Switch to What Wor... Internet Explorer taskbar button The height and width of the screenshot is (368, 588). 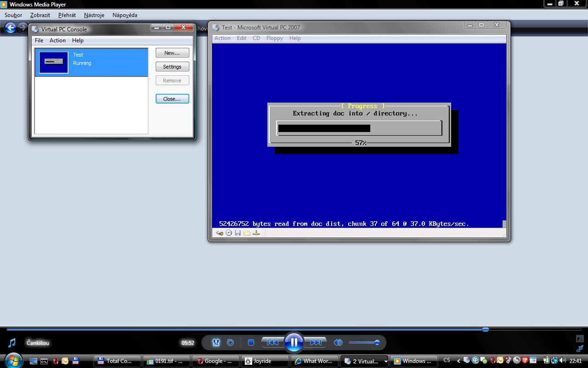point(315,361)
